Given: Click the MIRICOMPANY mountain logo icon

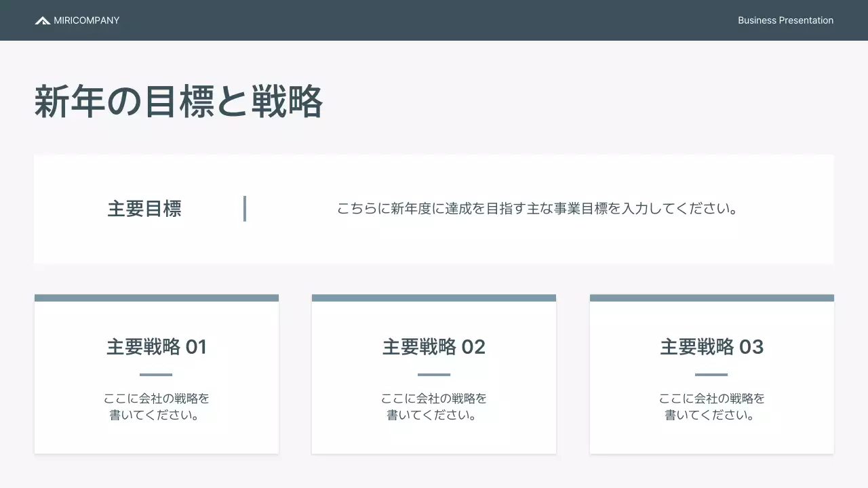Looking at the screenshot, I should pos(42,20).
